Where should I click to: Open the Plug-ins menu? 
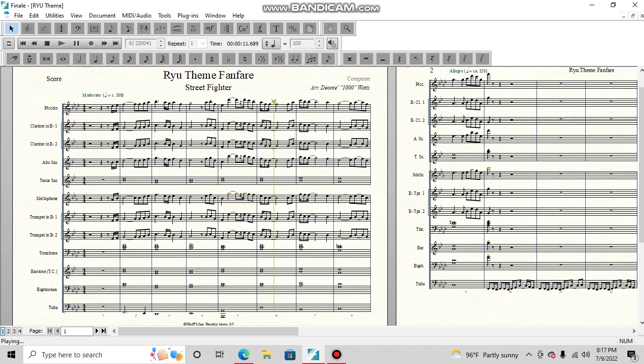(x=188, y=16)
